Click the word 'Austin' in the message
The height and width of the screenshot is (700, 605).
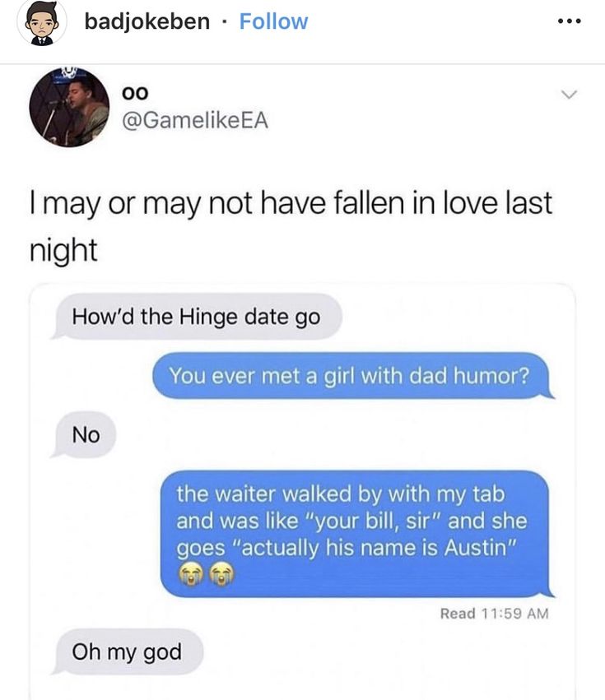point(477,547)
